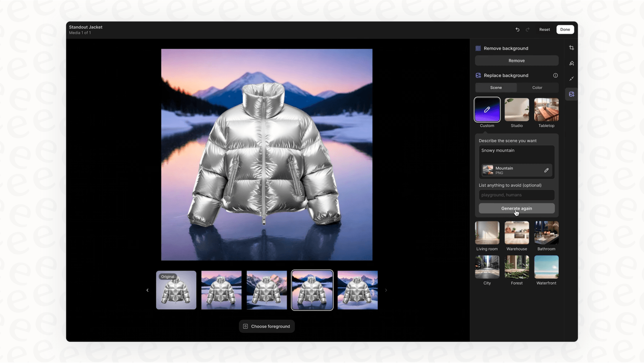The image size is (644, 363).
Task: Choose the Custom scene swatch
Action: pos(487,110)
